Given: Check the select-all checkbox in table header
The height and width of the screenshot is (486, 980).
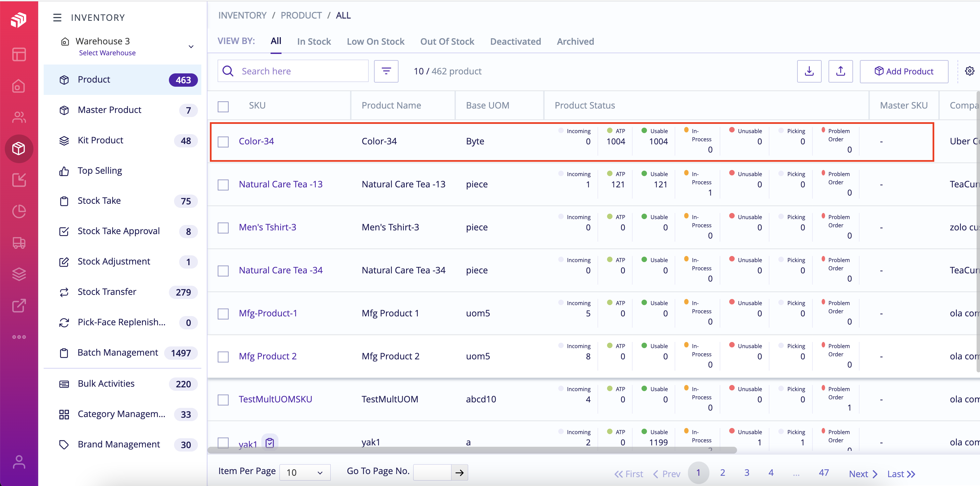Looking at the screenshot, I should pos(223,106).
